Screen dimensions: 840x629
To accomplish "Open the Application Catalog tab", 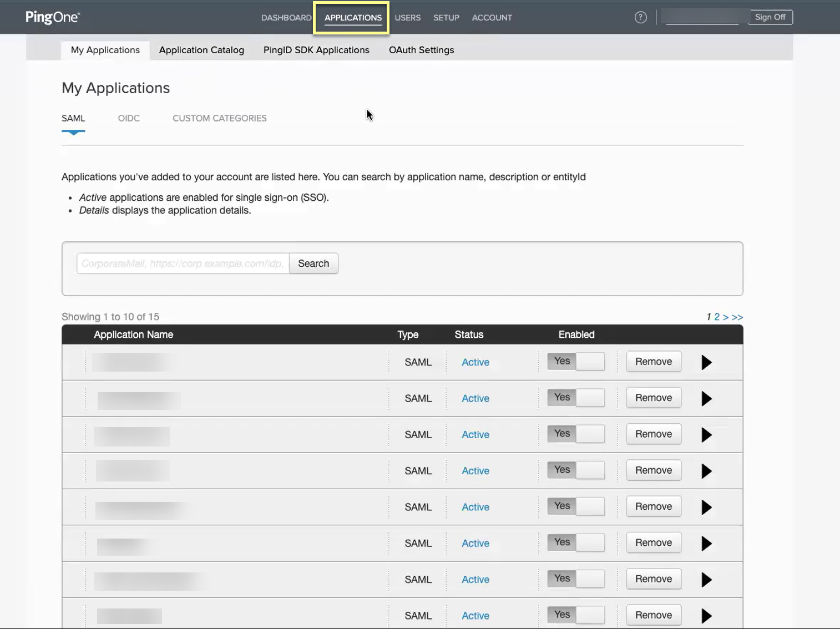I will click(201, 50).
